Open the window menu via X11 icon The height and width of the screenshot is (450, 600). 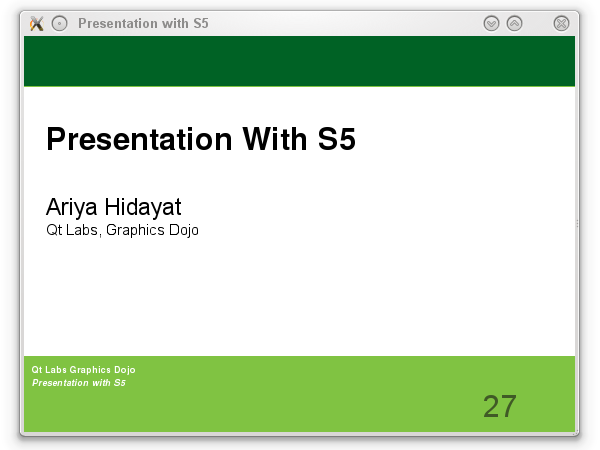click(37, 23)
